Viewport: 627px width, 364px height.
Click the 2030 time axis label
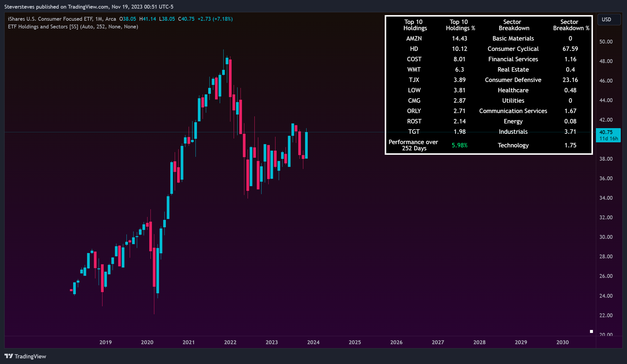[x=562, y=342]
